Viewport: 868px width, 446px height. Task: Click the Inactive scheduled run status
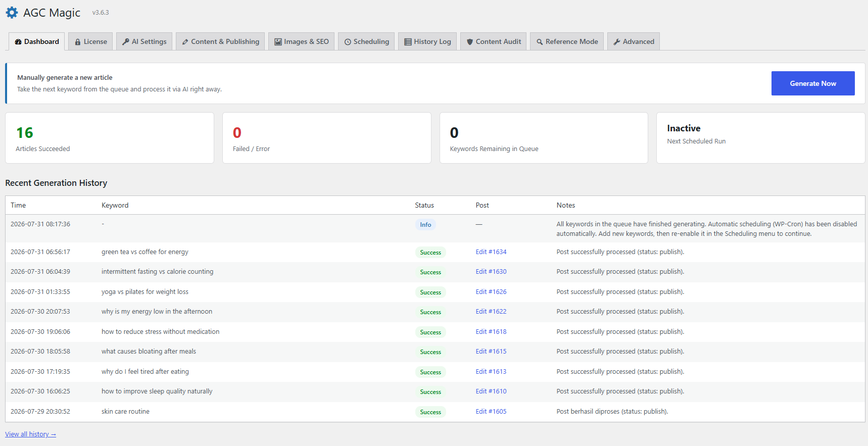tap(684, 128)
